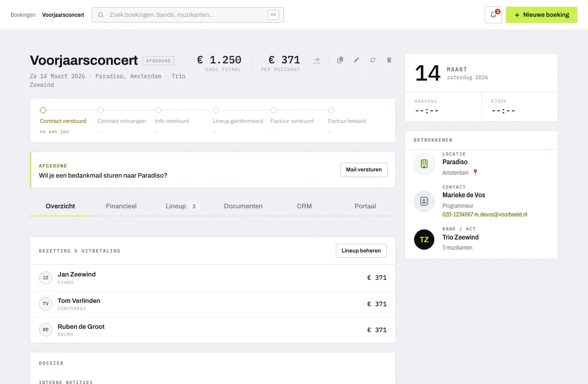588x384 pixels.
Task: Click the Ruben de Groot name
Action: pyautogui.click(x=81, y=326)
